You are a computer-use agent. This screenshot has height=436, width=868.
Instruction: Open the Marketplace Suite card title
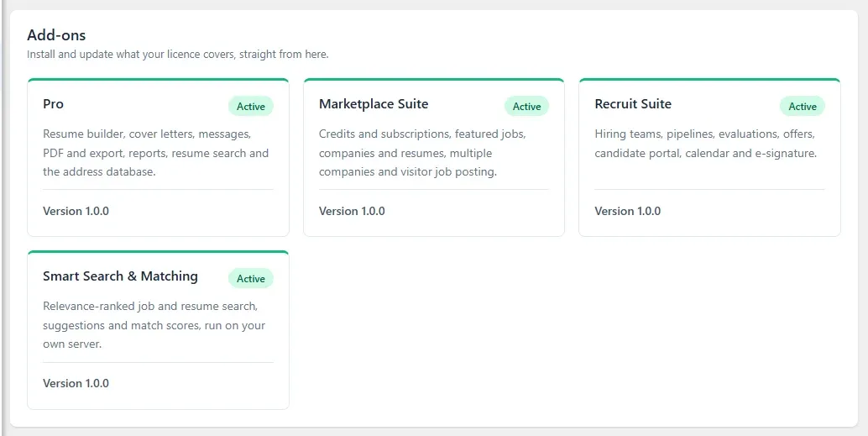point(374,104)
